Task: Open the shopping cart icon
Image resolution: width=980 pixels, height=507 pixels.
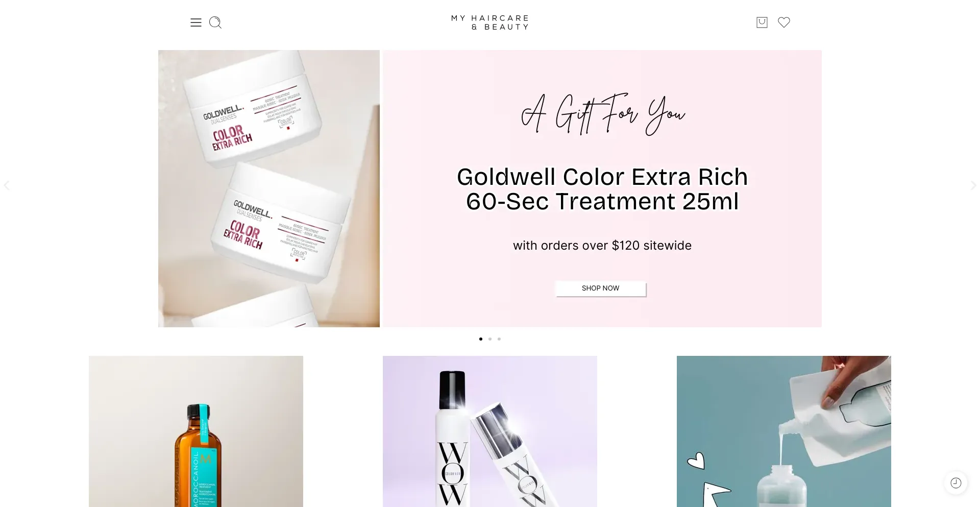Action: 762,22
